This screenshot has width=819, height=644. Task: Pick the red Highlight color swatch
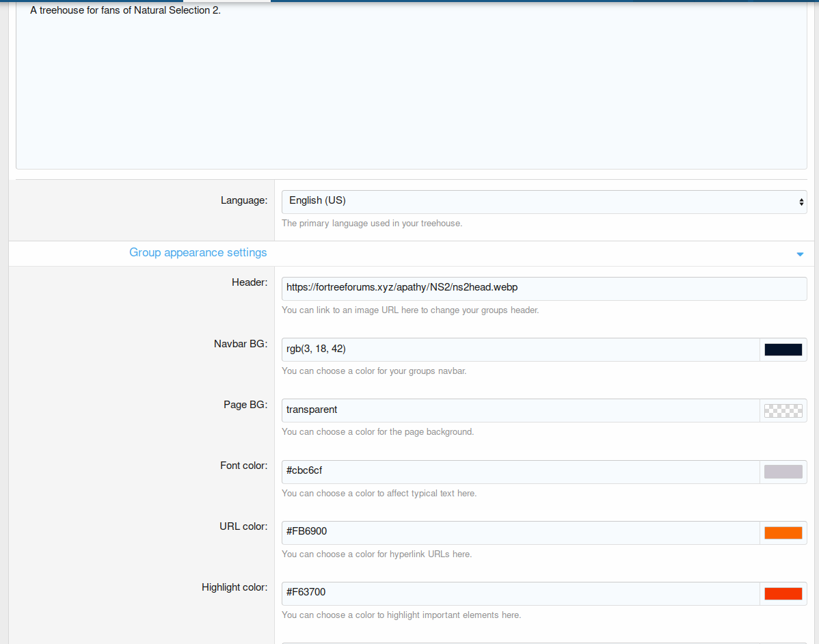click(783, 593)
